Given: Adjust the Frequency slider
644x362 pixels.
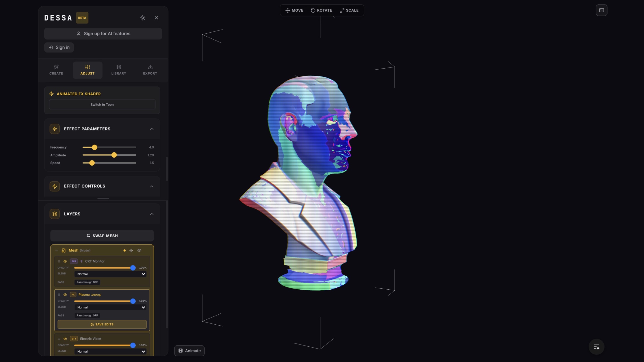Looking at the screenshot, I should (x=109, y=147).
